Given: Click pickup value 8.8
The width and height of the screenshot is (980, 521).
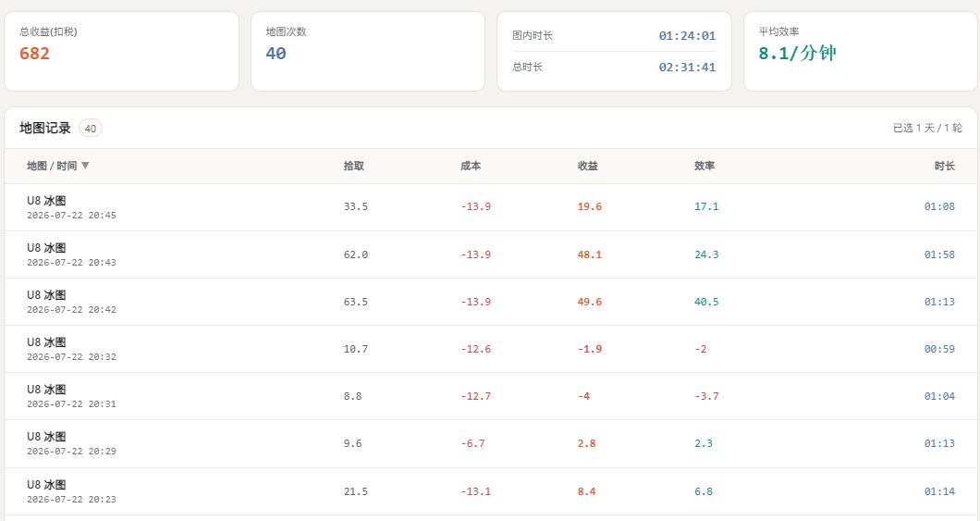Looking at the screenshot, I should 352,396.
